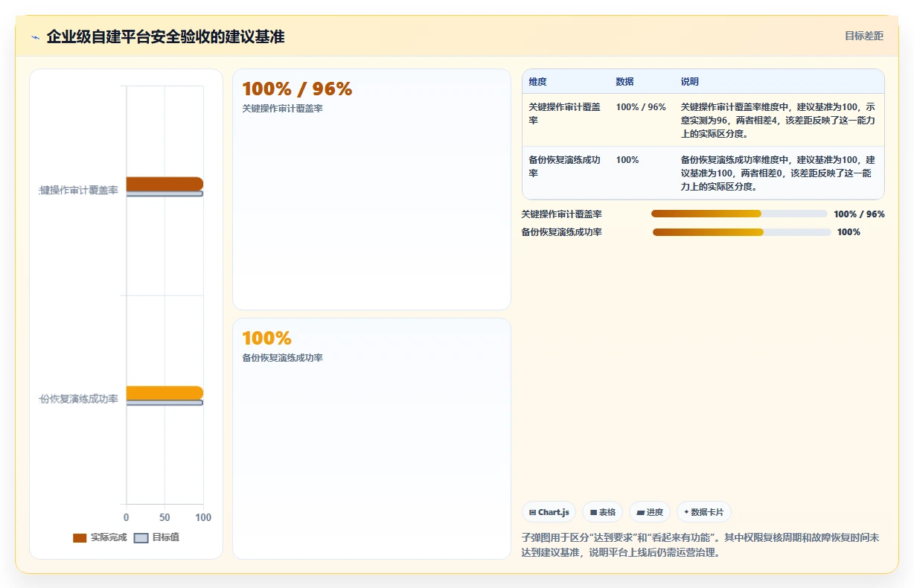The width and height of the screenshot is (914, 588).
Task: Click the 维度 table column header
Action: pos(537,82)
